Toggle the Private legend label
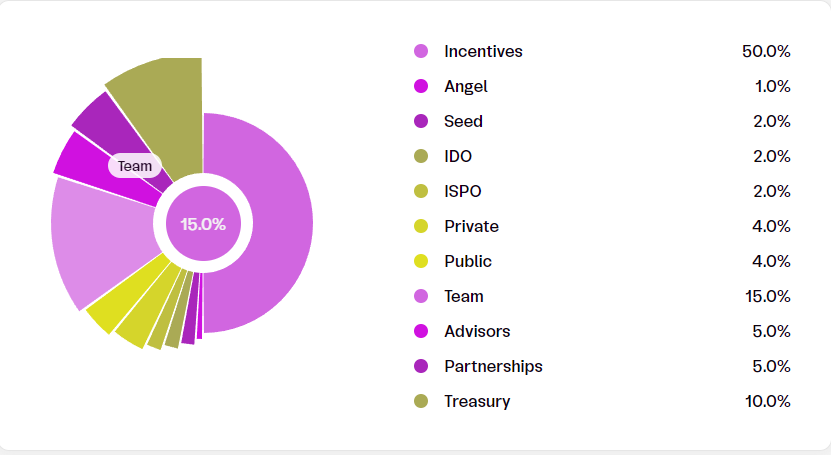 (471, 226)
